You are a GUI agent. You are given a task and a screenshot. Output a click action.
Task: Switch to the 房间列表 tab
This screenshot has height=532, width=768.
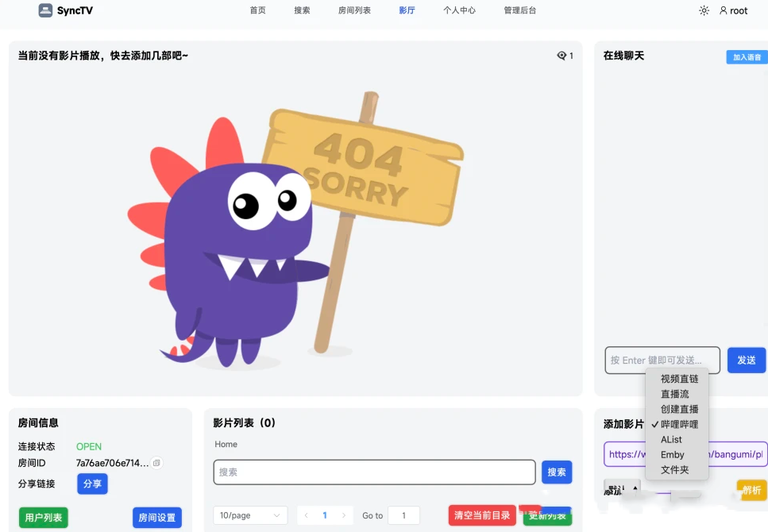[354, 10]
